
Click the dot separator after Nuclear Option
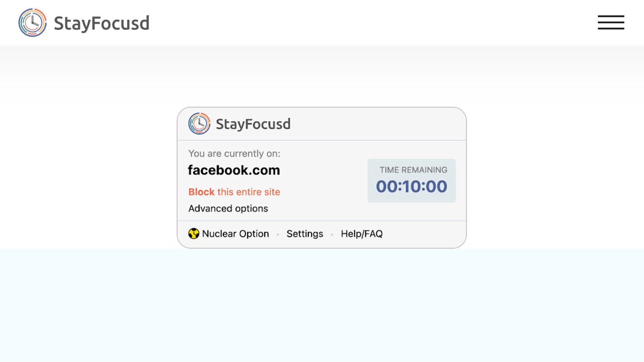(278, 234)
